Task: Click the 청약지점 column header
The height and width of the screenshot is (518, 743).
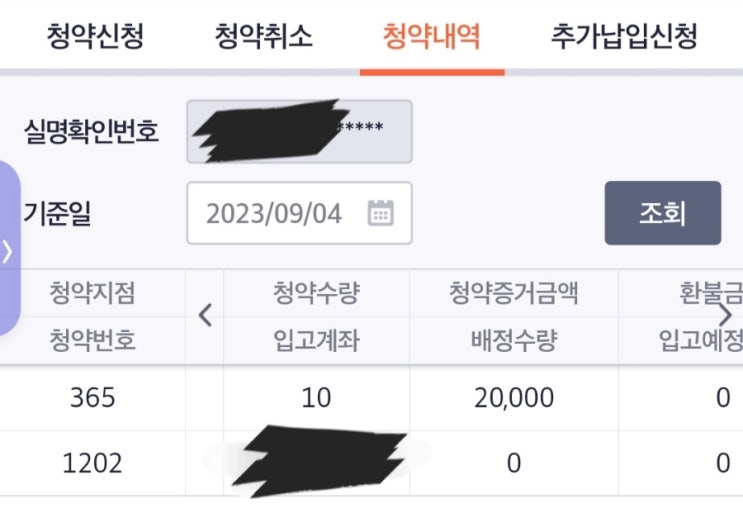Action: (92, 293)
